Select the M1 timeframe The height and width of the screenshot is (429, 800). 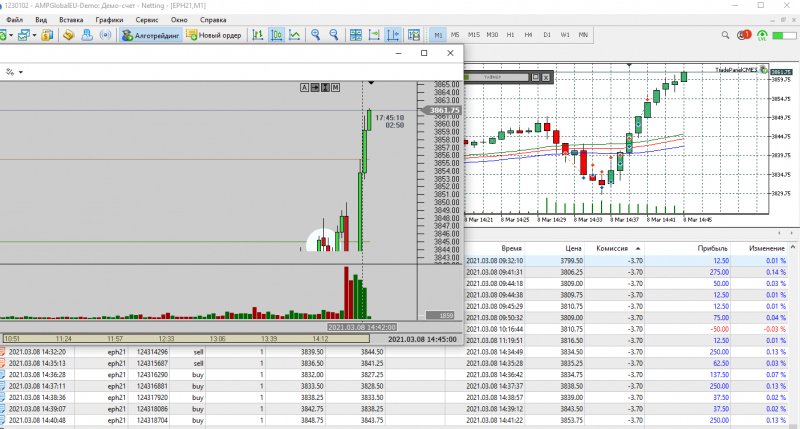(x=438, y=35)
